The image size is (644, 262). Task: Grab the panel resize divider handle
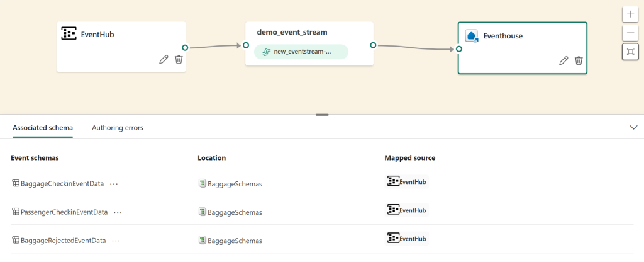322,115
